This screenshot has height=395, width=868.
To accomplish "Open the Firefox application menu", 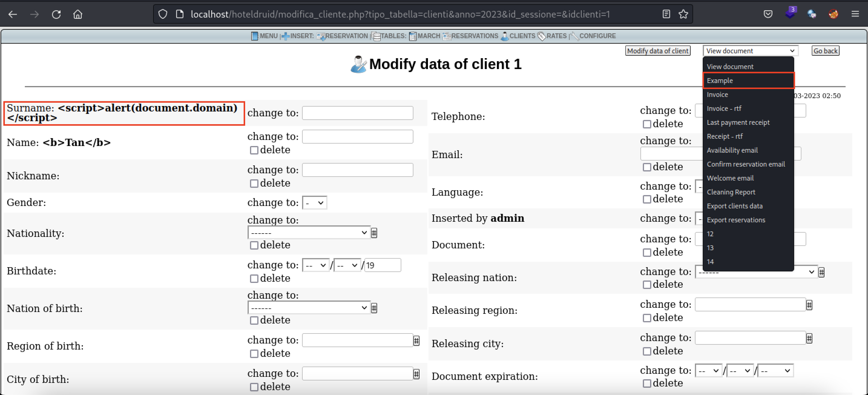I will coord(855,14).
